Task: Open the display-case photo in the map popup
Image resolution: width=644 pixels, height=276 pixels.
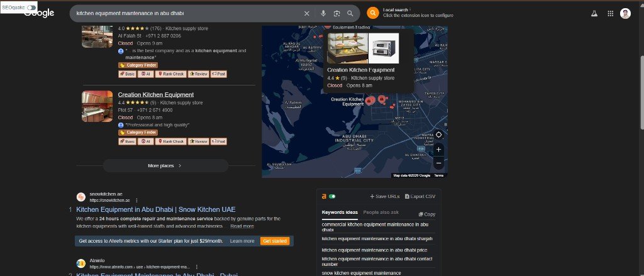Action: point(347,48)
